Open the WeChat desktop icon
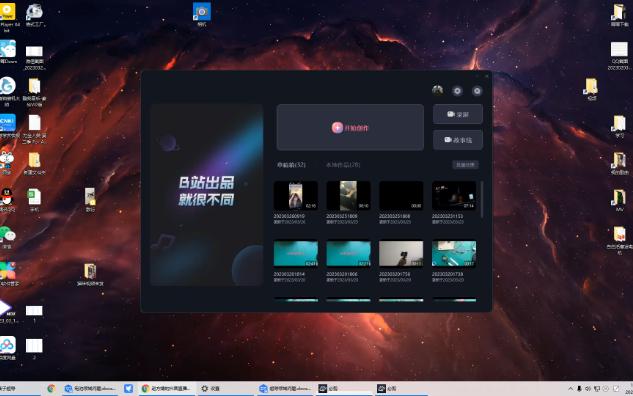Screen dimensions: 633x396 (7, 237)
